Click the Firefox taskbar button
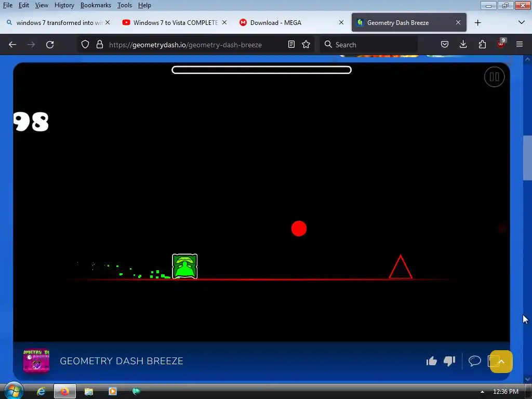Image resolution: width=532 pixels, height=399 pixels. coord(65,392)
